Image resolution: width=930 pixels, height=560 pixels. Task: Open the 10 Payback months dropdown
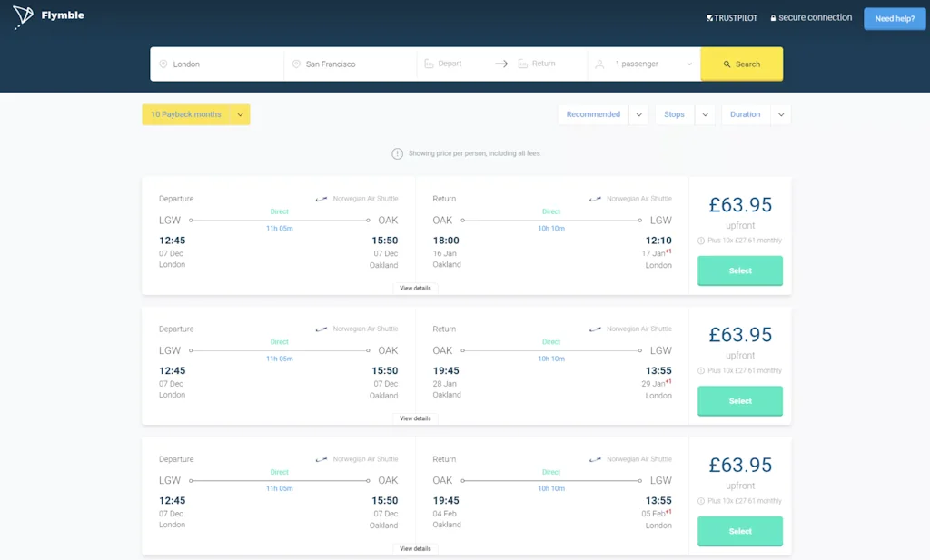tap(195, 114)
